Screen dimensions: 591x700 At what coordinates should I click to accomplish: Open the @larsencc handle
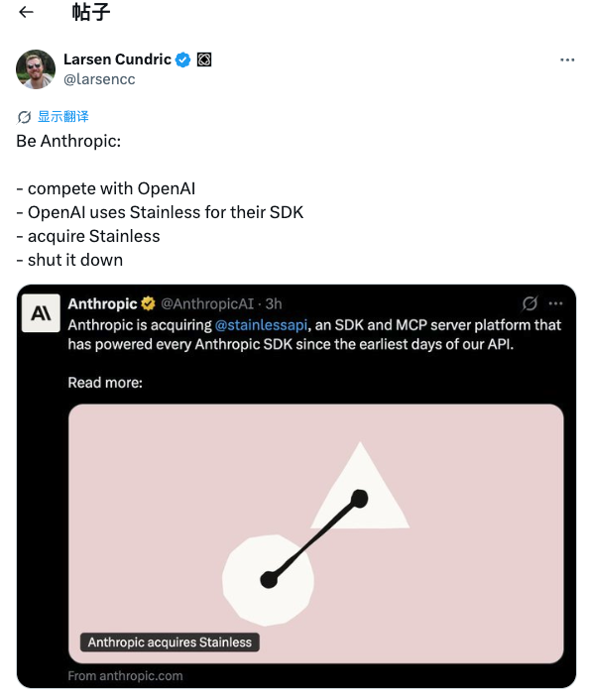coord(99,79)
